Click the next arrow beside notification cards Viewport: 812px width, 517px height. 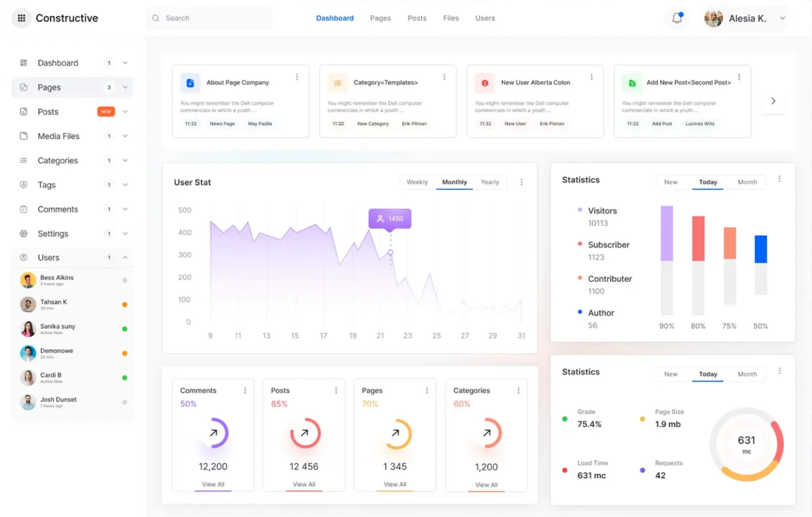coord(773,100)
